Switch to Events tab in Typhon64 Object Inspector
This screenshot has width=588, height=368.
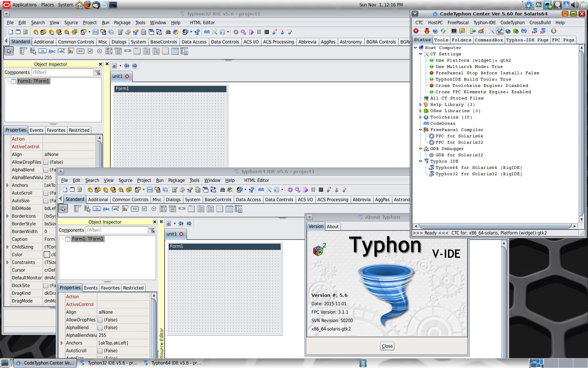click(x=91, y=288)
